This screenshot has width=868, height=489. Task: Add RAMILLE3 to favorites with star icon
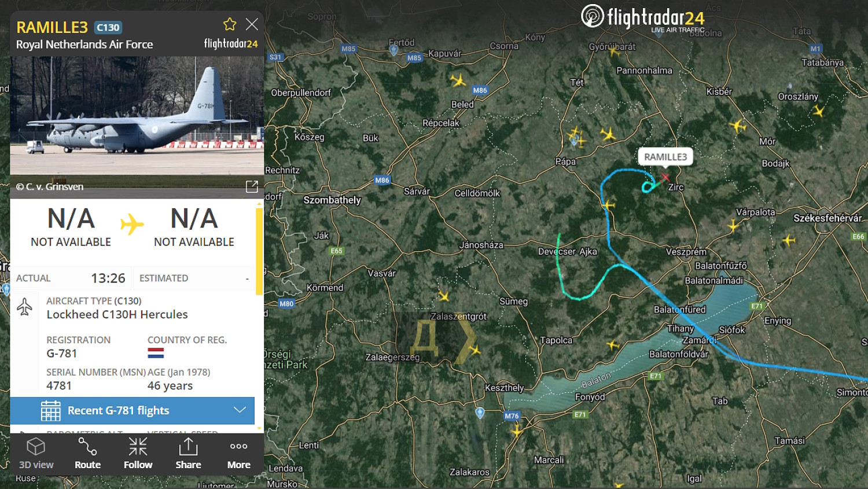click(230, 24)
